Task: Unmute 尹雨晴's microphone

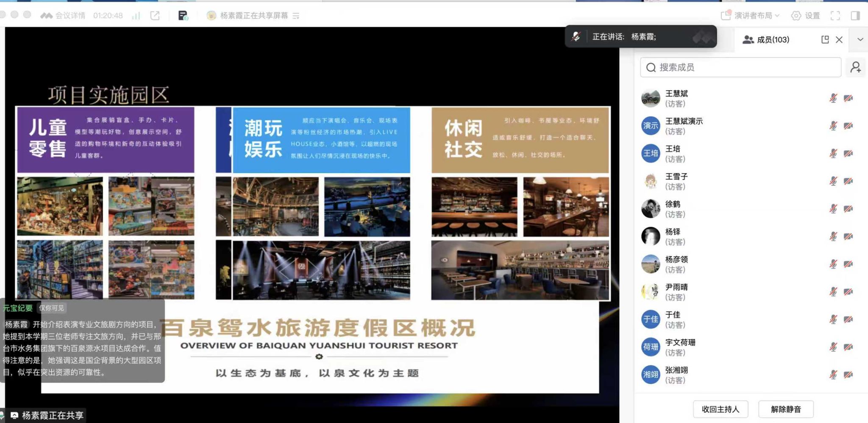Action: [833, 292]
